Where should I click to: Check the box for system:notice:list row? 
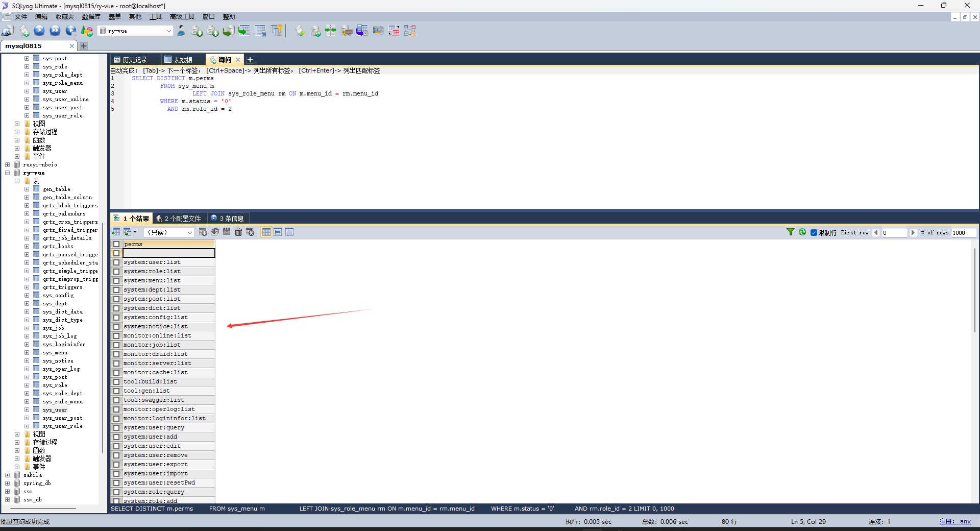(x=116, y=327)
